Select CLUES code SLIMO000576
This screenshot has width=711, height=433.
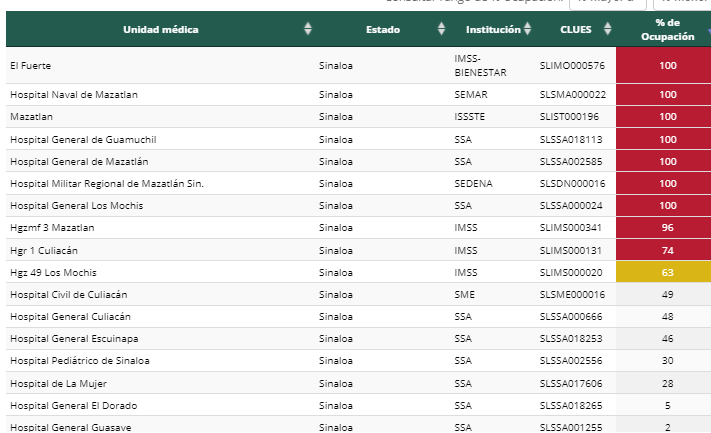coord(572,65)
